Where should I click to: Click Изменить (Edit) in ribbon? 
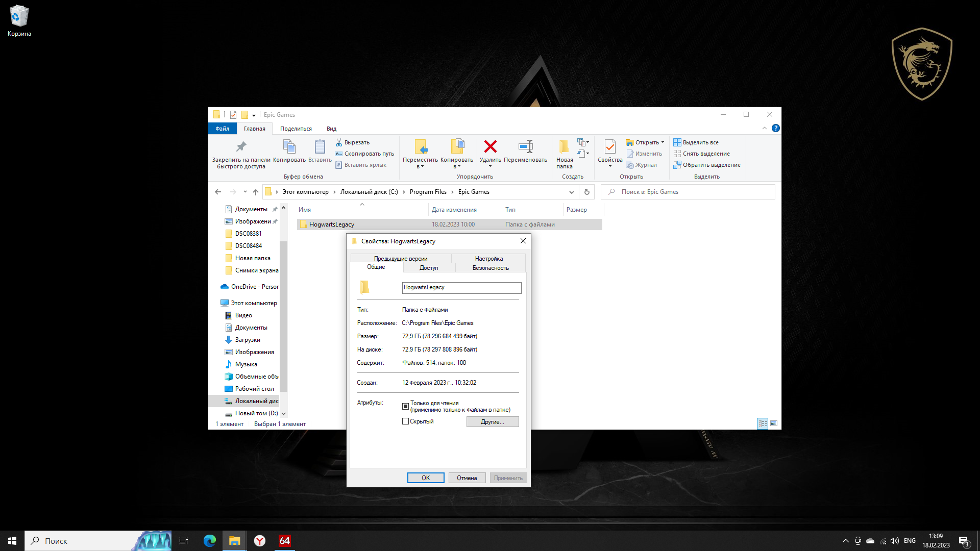[644, 154]
